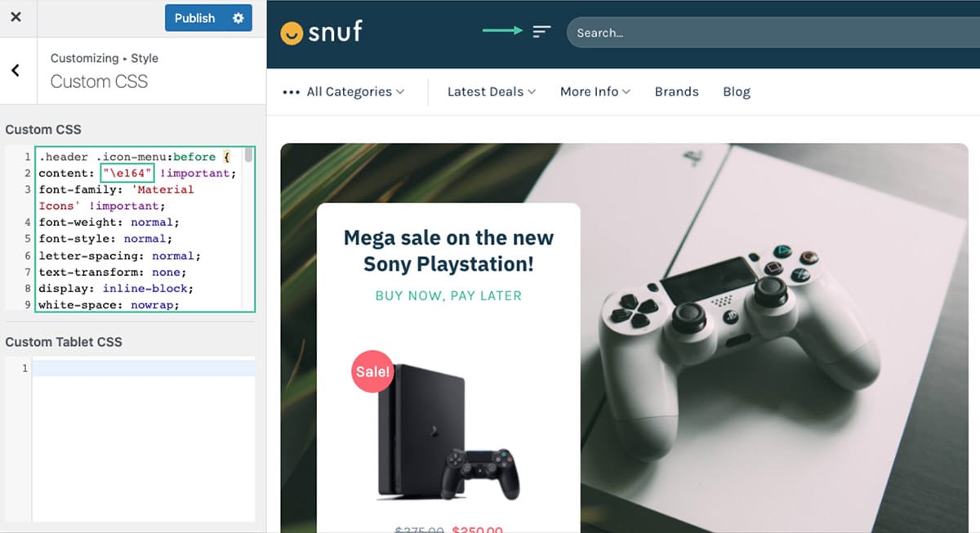Viewport: 980px width, 533px height.
Task: Click the Publish button
Action: (x=194, y=18)
